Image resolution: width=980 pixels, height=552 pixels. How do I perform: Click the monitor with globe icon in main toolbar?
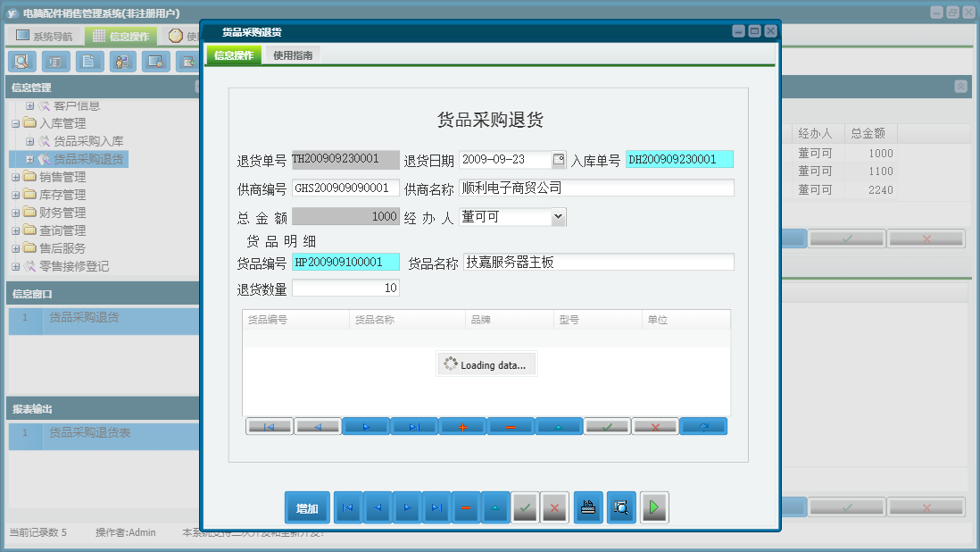[155, 62]
